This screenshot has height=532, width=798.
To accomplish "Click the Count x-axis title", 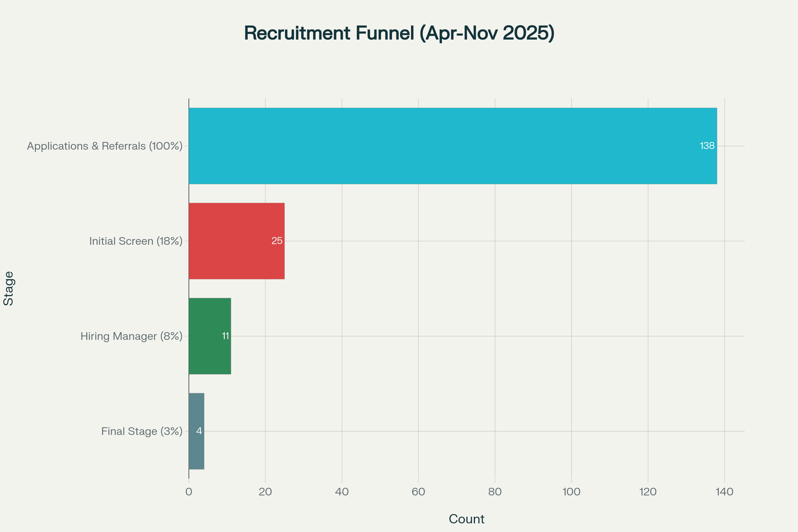I will (x=466, y=519).
